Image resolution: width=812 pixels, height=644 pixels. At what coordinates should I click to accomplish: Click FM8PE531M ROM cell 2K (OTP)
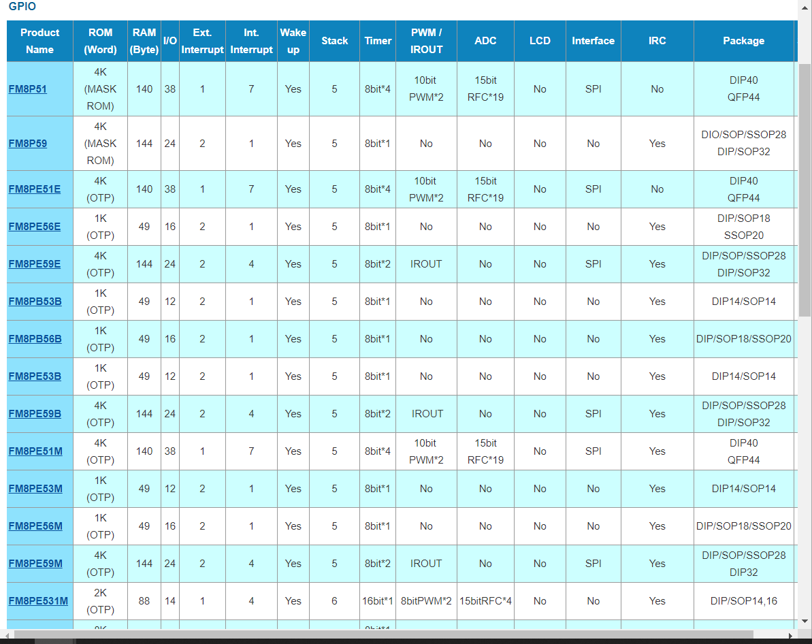click(x=101, y=601)
